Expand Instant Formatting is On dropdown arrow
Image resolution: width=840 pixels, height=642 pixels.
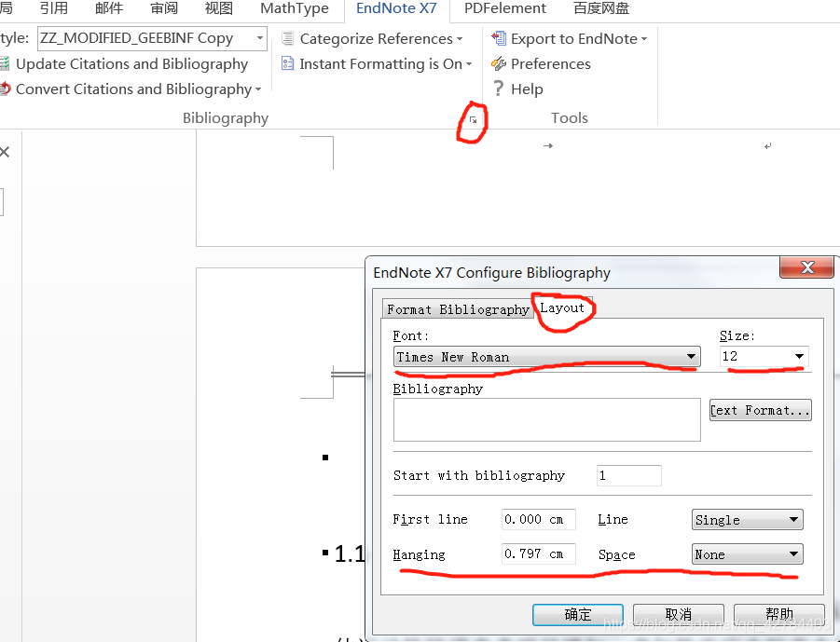click(x=469, y=64)
